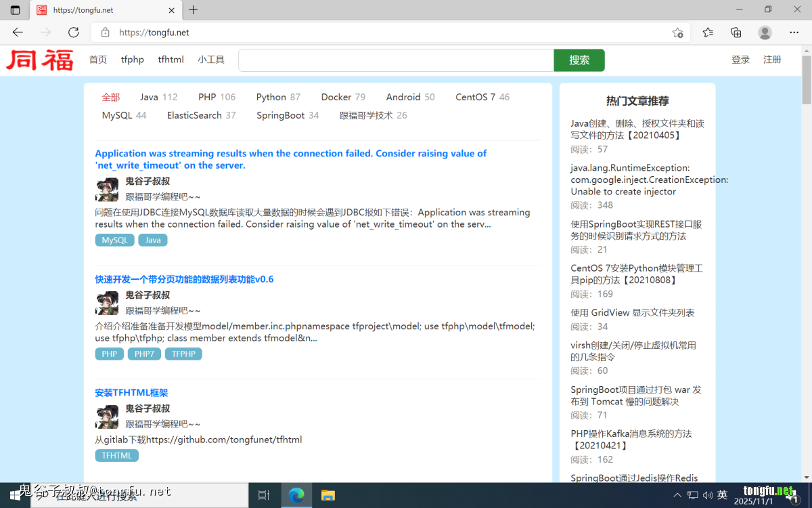Open the 小工具 navigation menu item
This screenshot has width=812, height=508.
tap(211, 60)
